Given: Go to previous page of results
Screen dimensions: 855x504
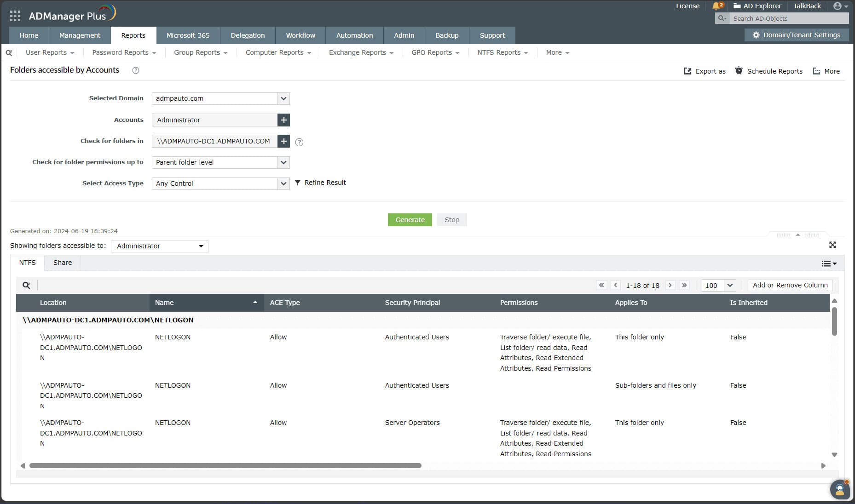Looking at the screenshot, I should [615, 285].
